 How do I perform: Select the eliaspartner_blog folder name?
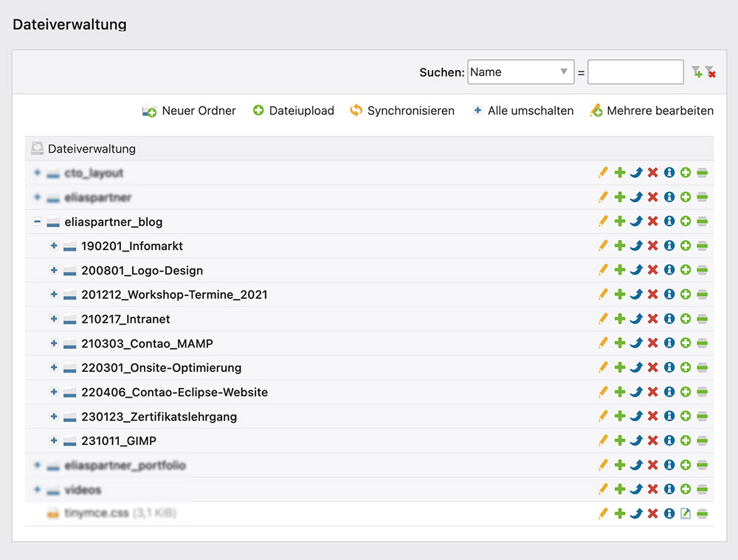click(x=114, y=221)
